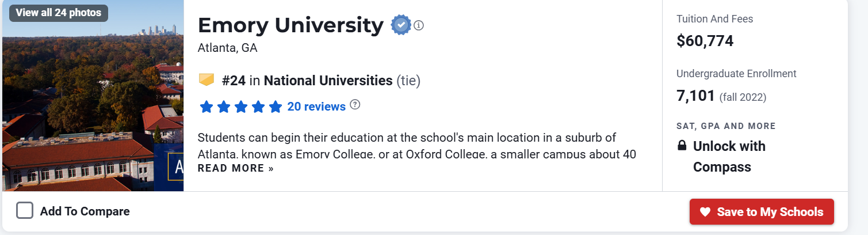Screen dimensions: 868x235
Task: Expand the description with READ MORE
Action: pos(235,168)
